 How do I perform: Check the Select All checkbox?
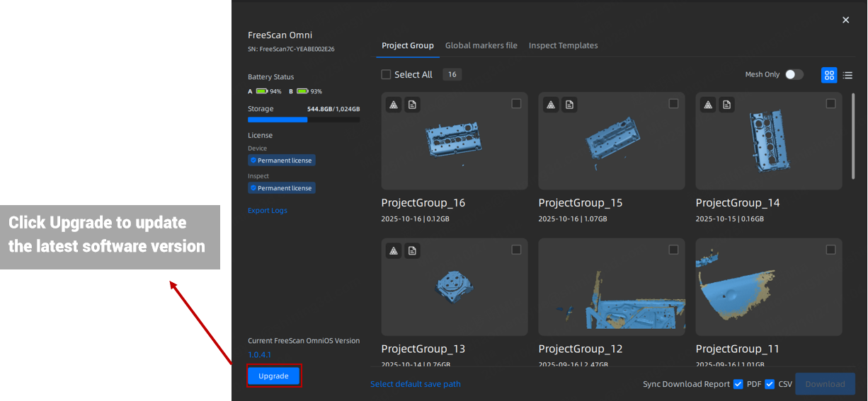(x=386, y=74)
